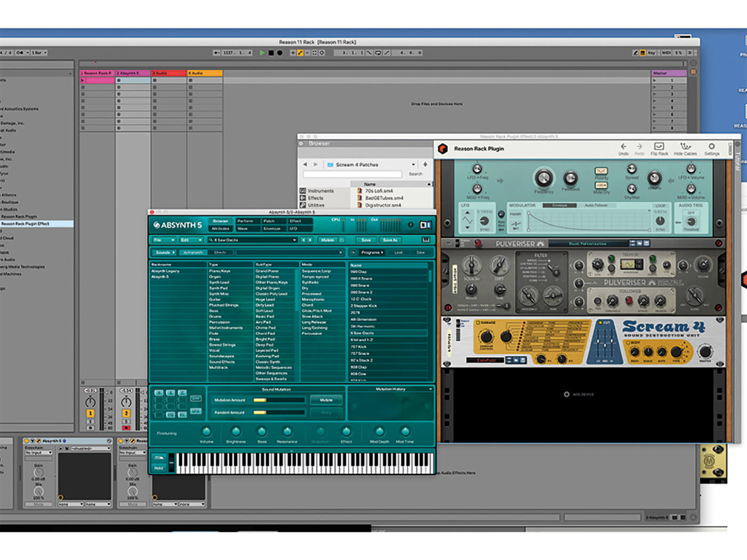This screenshot has height=560, width=747.
Task: Select 70s Lofi.sm4 in the Browser
Action: tap(379, 190)
